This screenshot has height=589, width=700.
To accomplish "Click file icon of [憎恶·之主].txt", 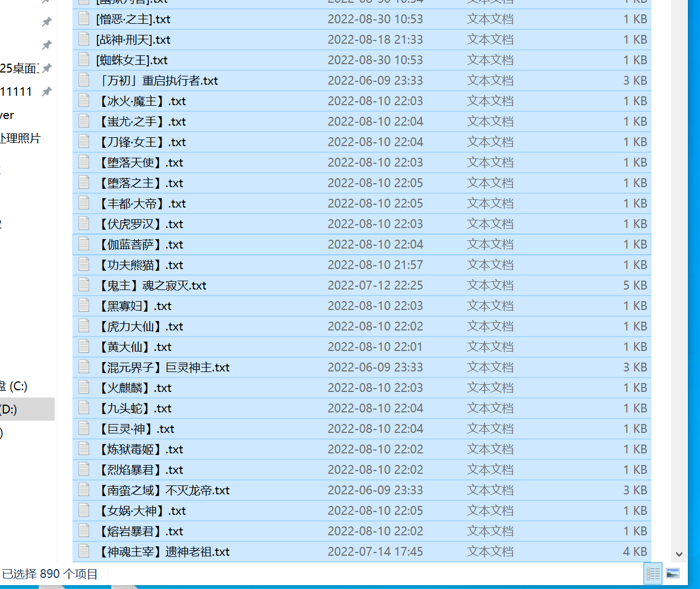I will tap(84, 19).
